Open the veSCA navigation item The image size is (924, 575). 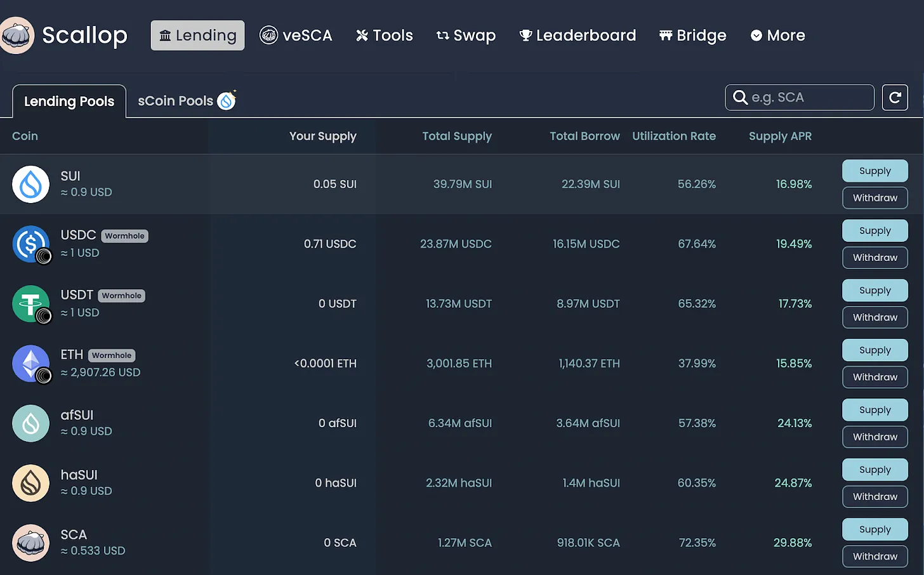click(296, 36)
